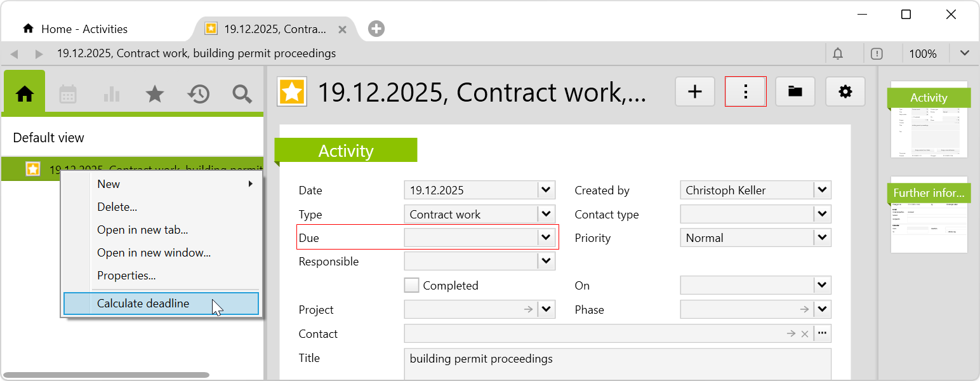Expand the Priority dropdown arrow
This screenshot has width=980, height=381.
[823, 238]
